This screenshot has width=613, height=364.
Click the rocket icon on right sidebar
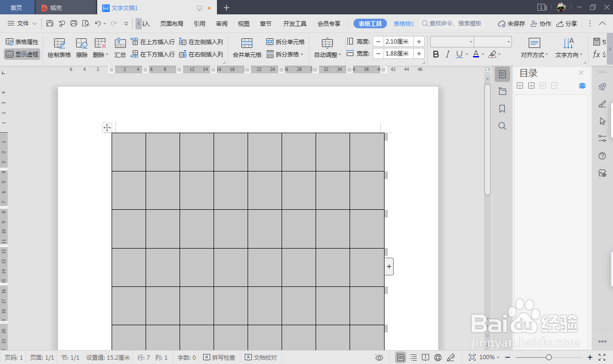(x=603, y=87)
